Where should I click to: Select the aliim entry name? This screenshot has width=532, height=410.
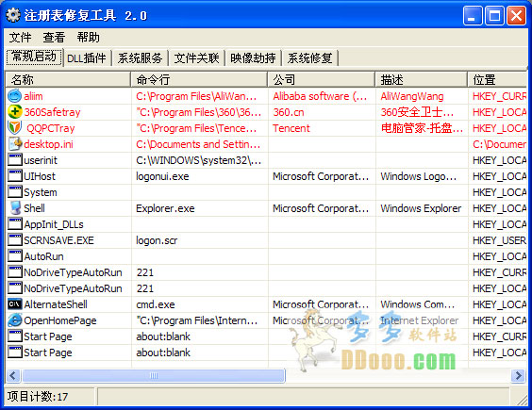click(33, 96)
